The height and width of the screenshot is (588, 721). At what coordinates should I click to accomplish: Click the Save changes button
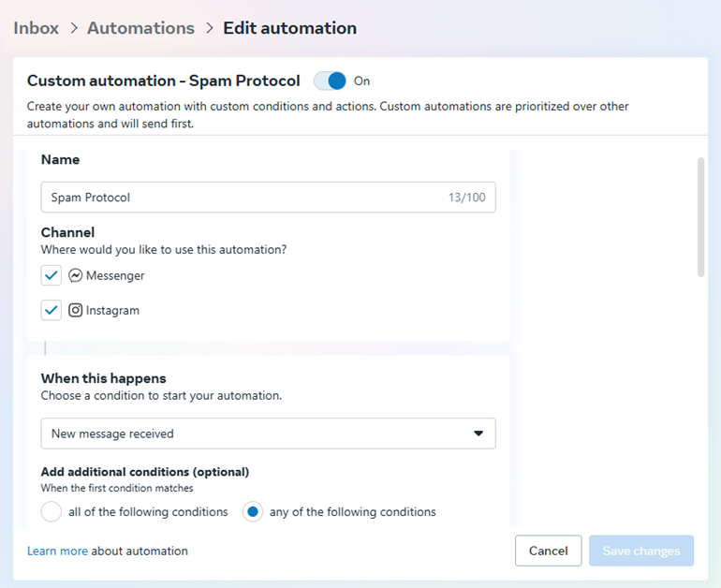[x=641, y=551]
